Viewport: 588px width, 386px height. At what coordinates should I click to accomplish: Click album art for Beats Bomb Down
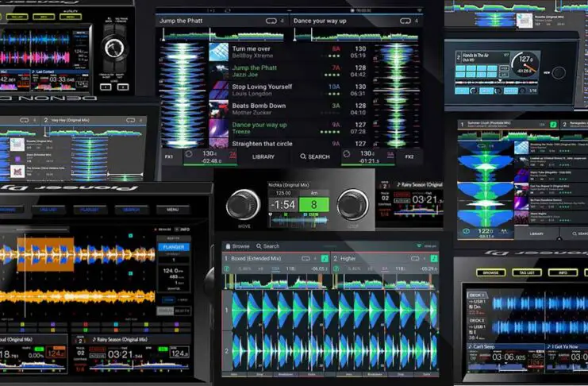tap(219, 109)
